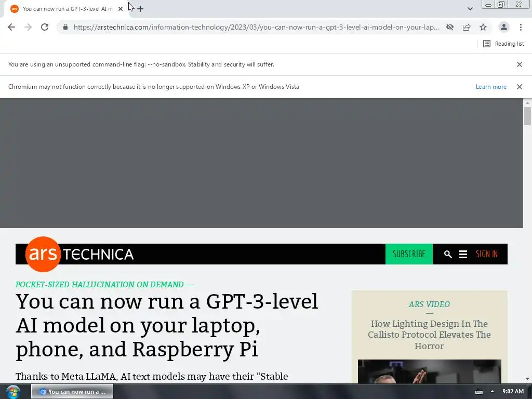
Task: Click the page scrollbar up arrow
Action: point(527,102)
